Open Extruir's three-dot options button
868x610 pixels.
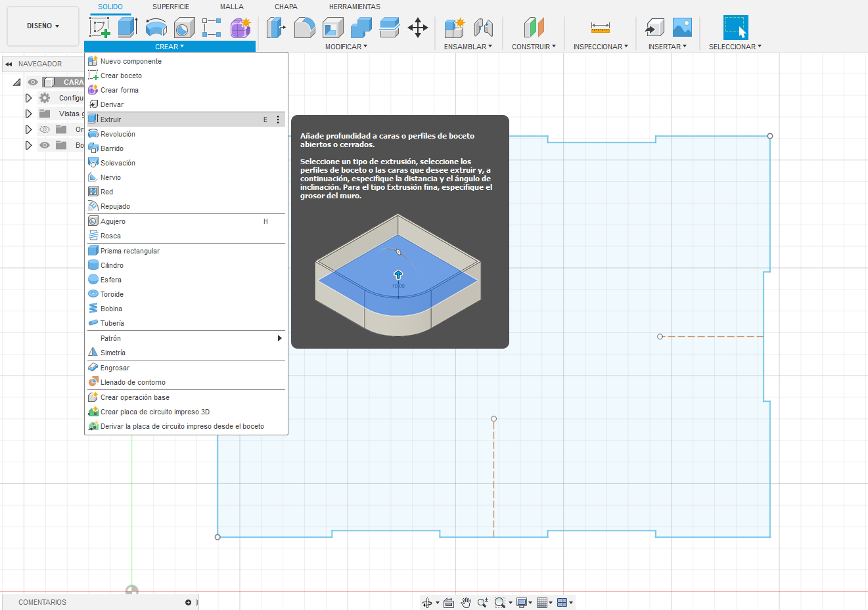[278, 120]
